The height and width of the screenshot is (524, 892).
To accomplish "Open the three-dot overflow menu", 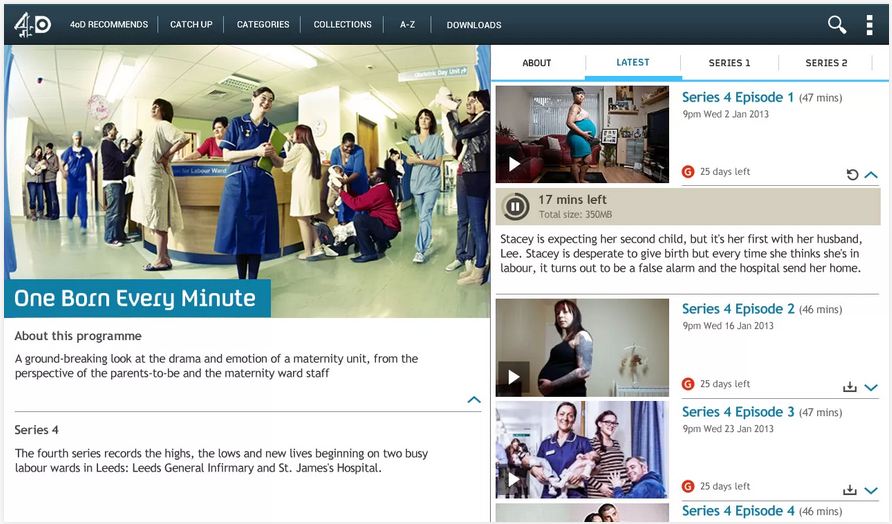I will pos(869,25).
